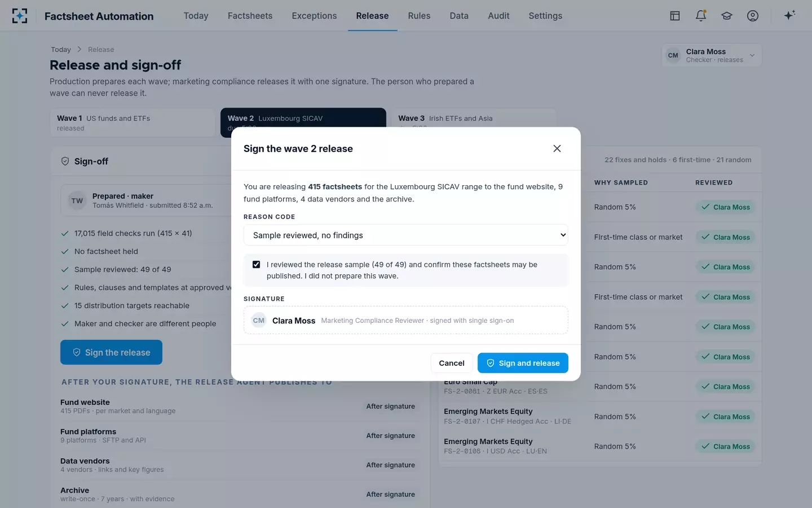Select Wave 1 US funds and ETFs
812x508 pixels.
[133, 122]
